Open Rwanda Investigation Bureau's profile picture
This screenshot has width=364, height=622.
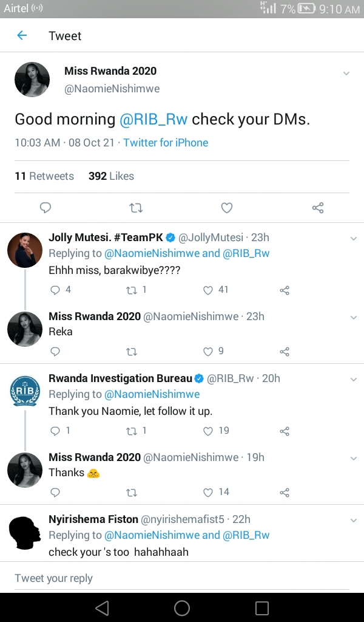click(x=24, y=391)
